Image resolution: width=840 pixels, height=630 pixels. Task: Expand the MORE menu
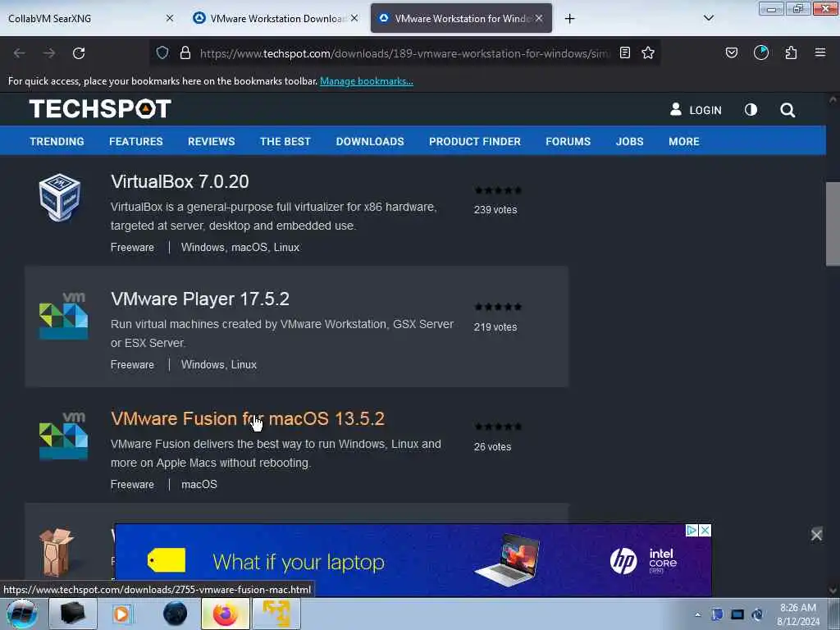(x=683, y=141)
